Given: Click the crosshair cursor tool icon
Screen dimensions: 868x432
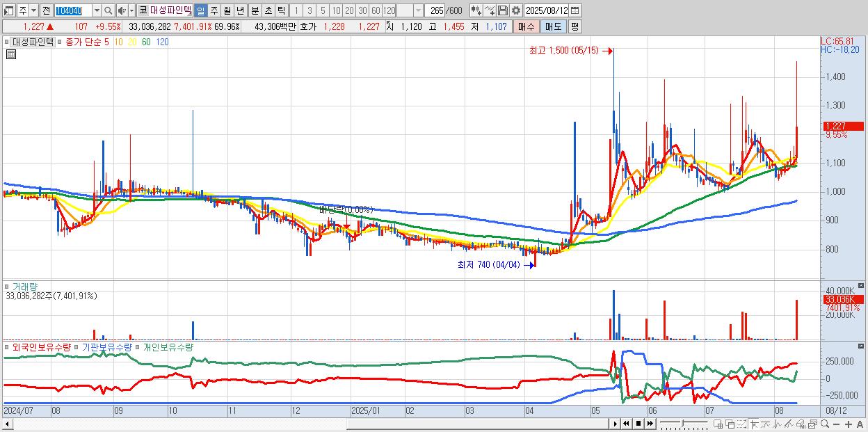Looking at the screenshot, I should click(754, 424).
